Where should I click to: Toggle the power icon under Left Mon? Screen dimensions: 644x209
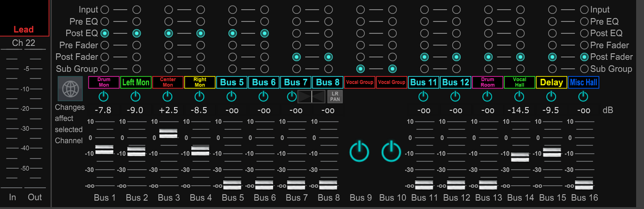click(136, 96)
